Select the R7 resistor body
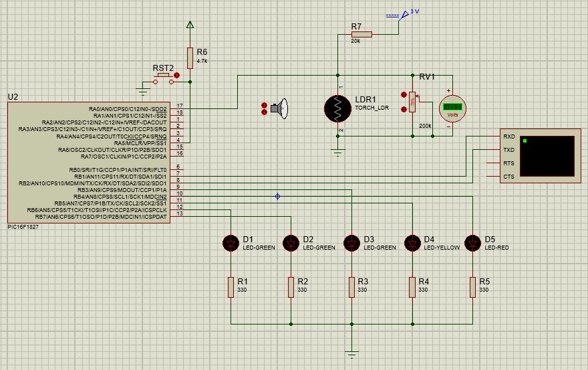 pos(361,35)
